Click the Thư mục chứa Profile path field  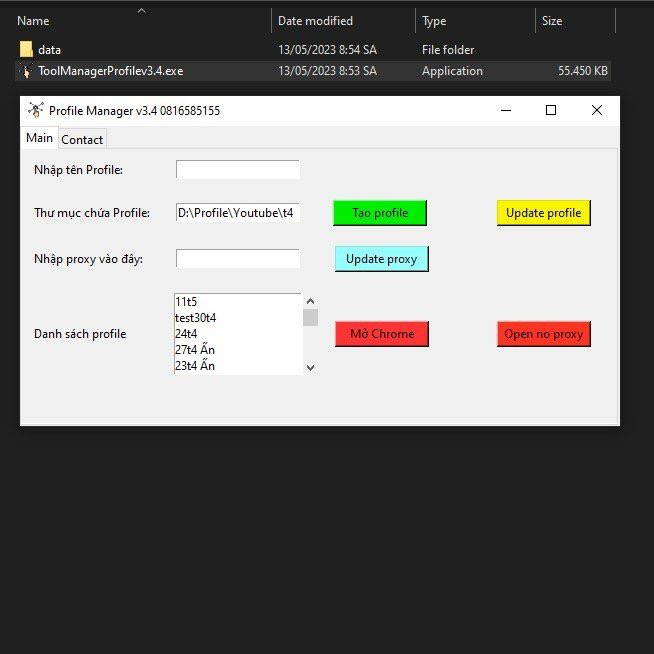click(238, 213)
